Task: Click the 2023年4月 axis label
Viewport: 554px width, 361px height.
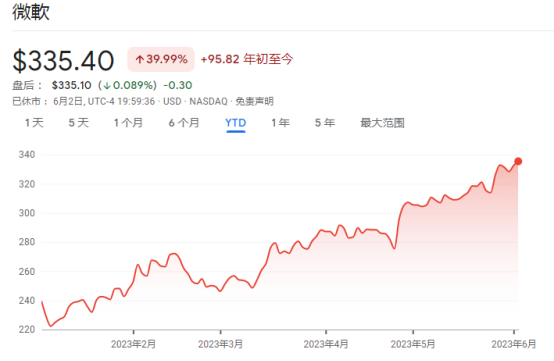Action: tap(326, 344)
